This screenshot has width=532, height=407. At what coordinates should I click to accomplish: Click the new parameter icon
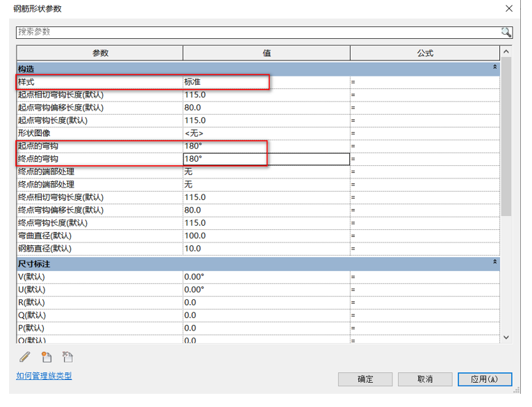pos(47,357)
